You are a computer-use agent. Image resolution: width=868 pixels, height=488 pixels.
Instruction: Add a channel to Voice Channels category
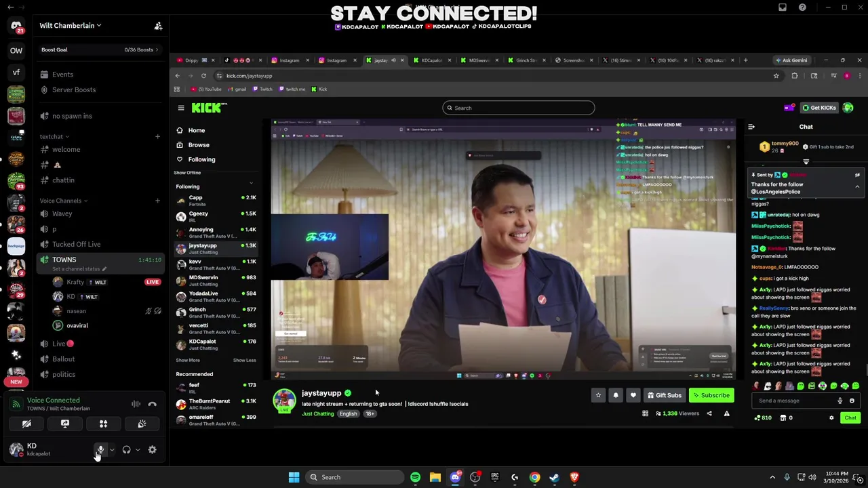pyautogui.click(x=157, y=201)
